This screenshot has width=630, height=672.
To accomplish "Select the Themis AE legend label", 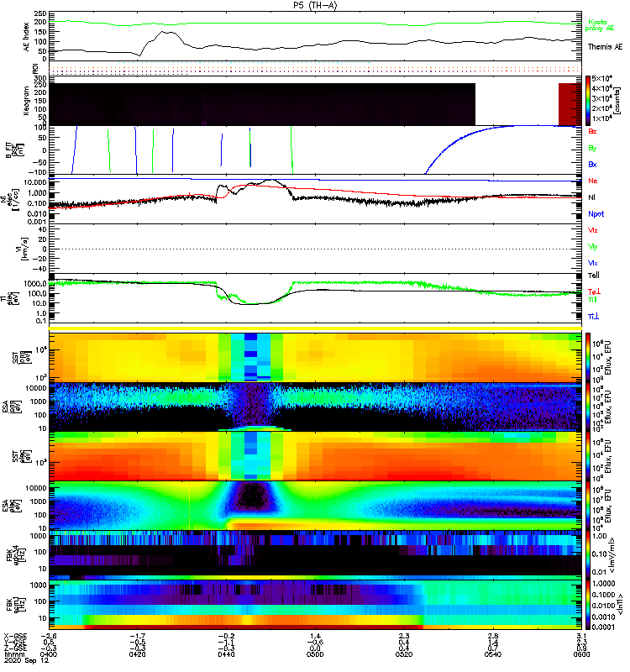I will point(605,47).
